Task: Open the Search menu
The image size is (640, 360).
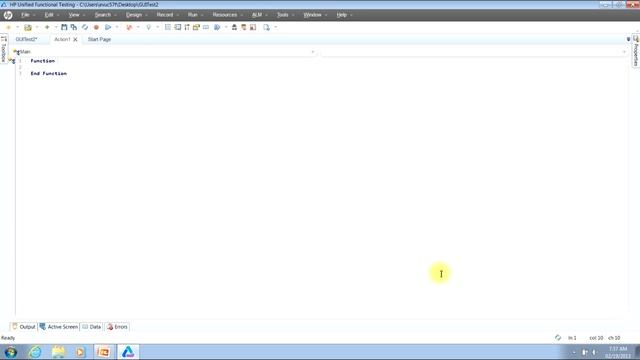Action: (x=103, y=15)
